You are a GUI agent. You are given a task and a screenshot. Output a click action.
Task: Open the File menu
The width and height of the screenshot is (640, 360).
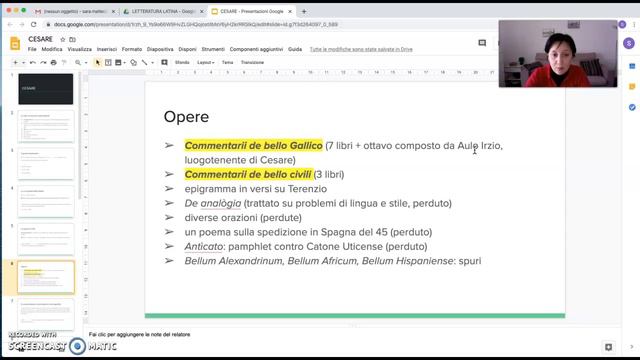tap(32, 49)
